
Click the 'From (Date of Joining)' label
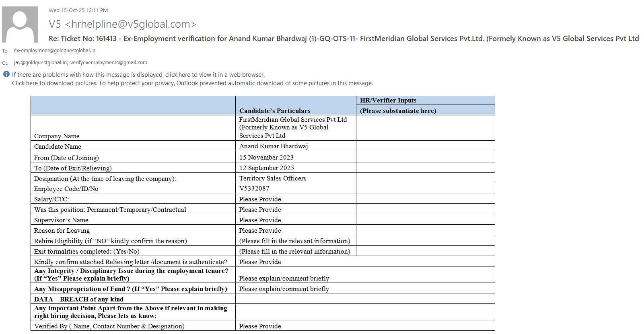click(66, 158)
